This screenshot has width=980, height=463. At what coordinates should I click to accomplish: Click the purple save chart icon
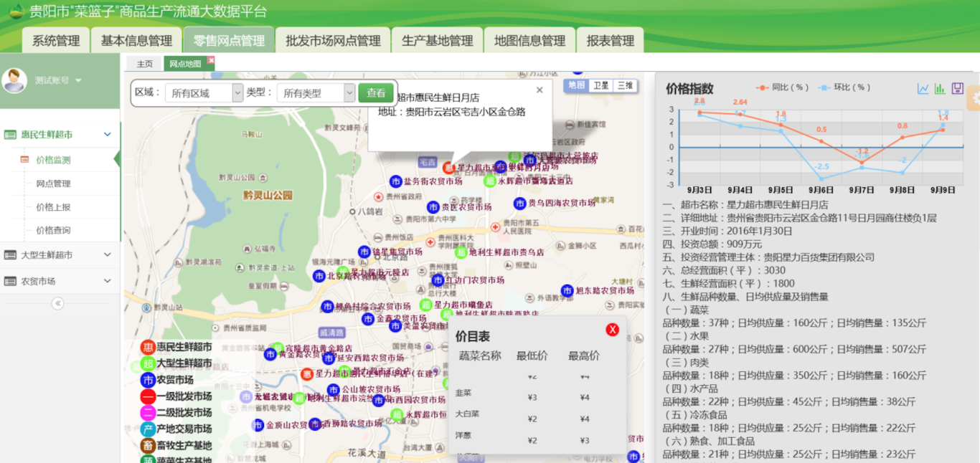[x=957, y=89]
